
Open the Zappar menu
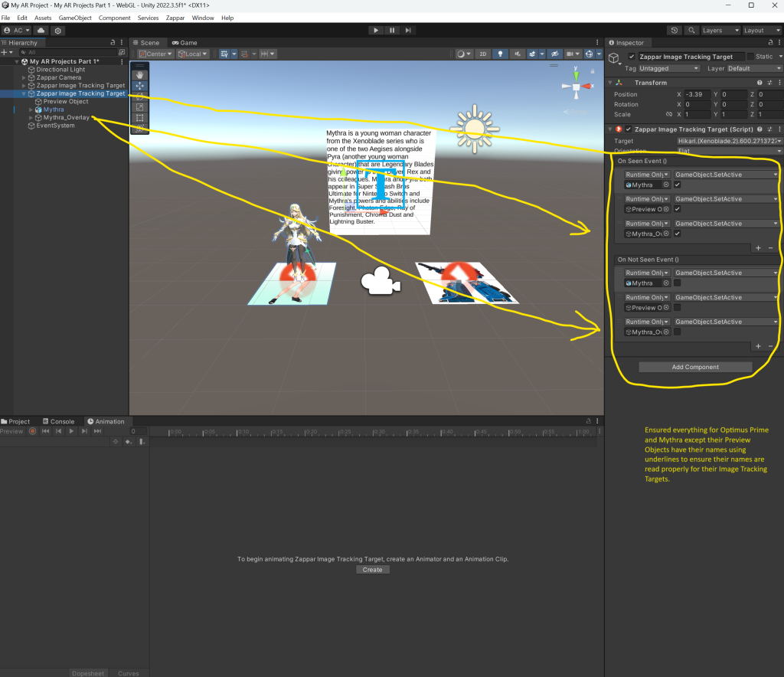[175, 18]
